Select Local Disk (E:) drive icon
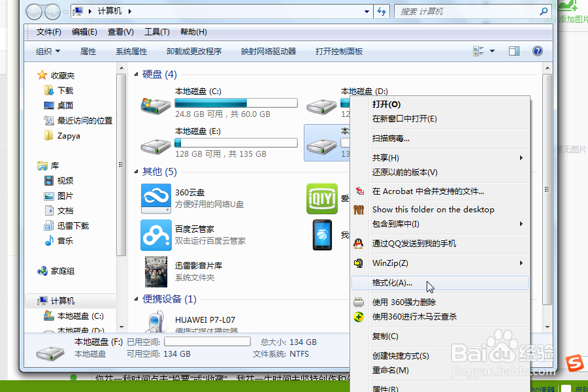The width and height of the screenshot is (588, 392). click(155, 146)
